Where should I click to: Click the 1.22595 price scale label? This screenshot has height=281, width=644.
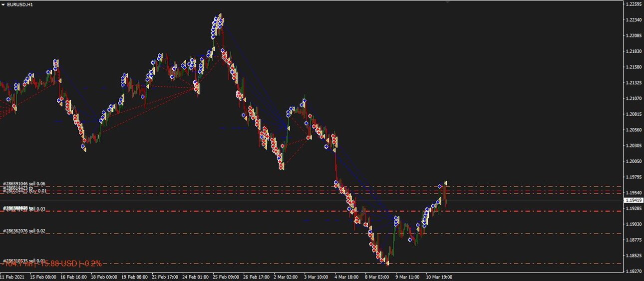[634, 4]
